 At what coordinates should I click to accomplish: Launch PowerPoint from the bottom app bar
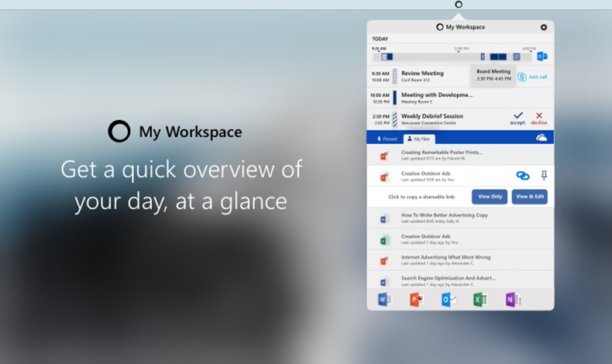tap(416, 300)
